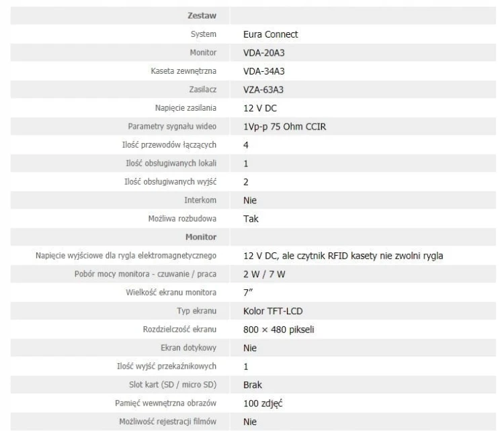Select the 1Vp-p 75 Ohm CCIR value
The image size is (504, 431).
[x=284, y=126]
